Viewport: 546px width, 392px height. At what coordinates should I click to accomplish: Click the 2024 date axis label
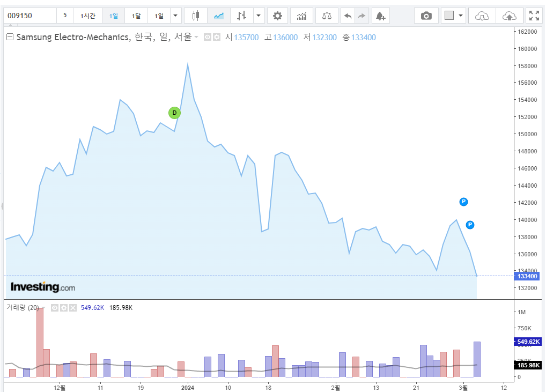(x=187, y=388)
